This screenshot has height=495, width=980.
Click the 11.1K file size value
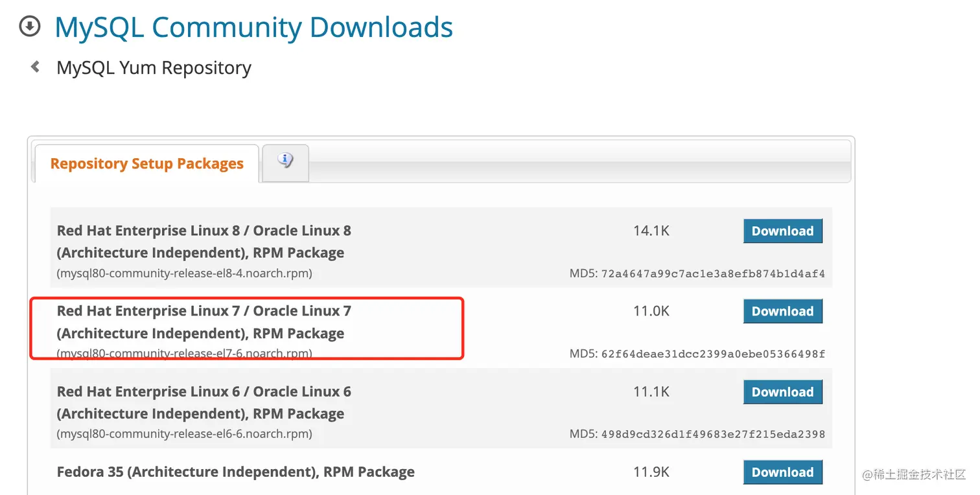(x=651, y=391)
